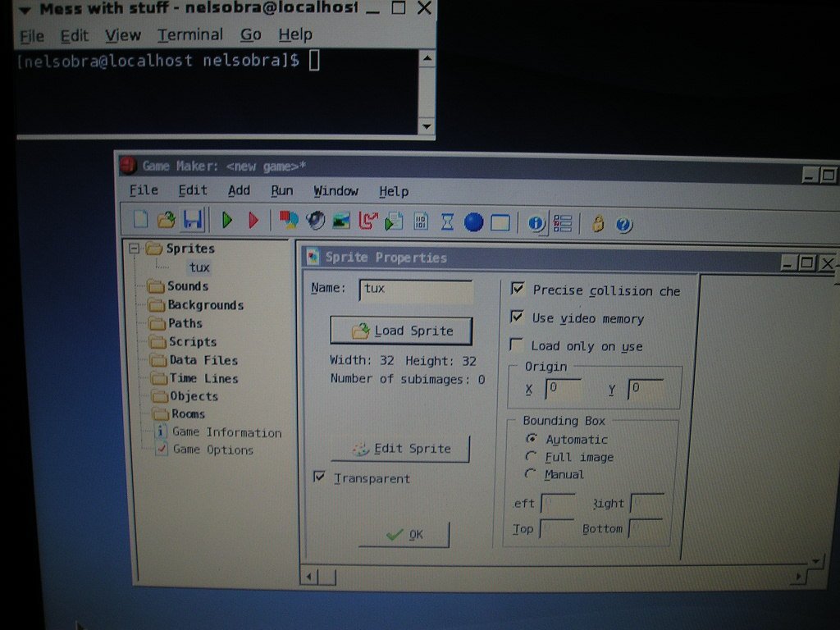Click the Add background picture icon

point(341,220)
